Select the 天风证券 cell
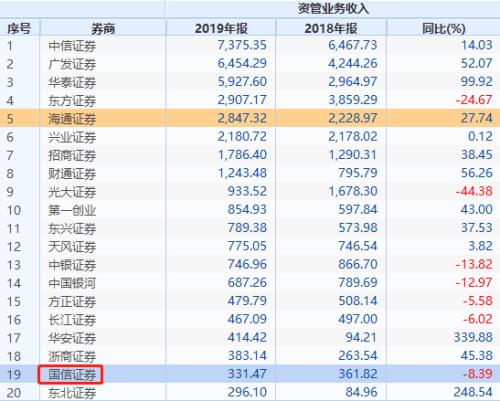 (x=72, y=247)
